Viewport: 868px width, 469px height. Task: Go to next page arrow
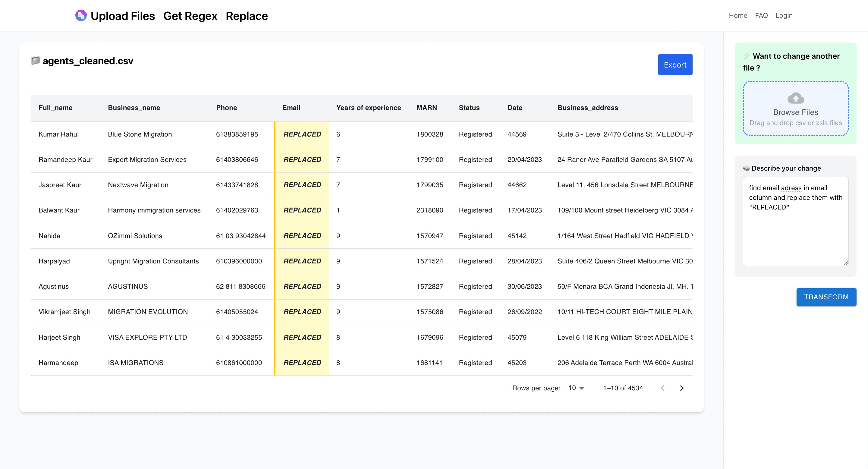pos(682,388)
